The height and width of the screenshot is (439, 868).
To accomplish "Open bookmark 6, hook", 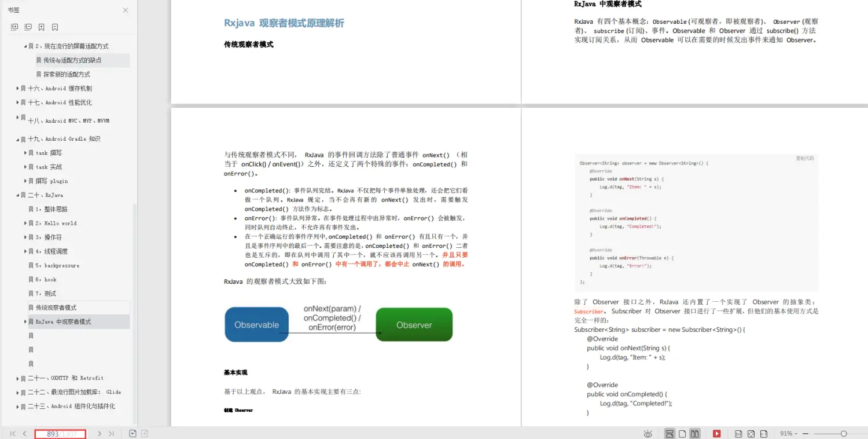I will point(46,279).
